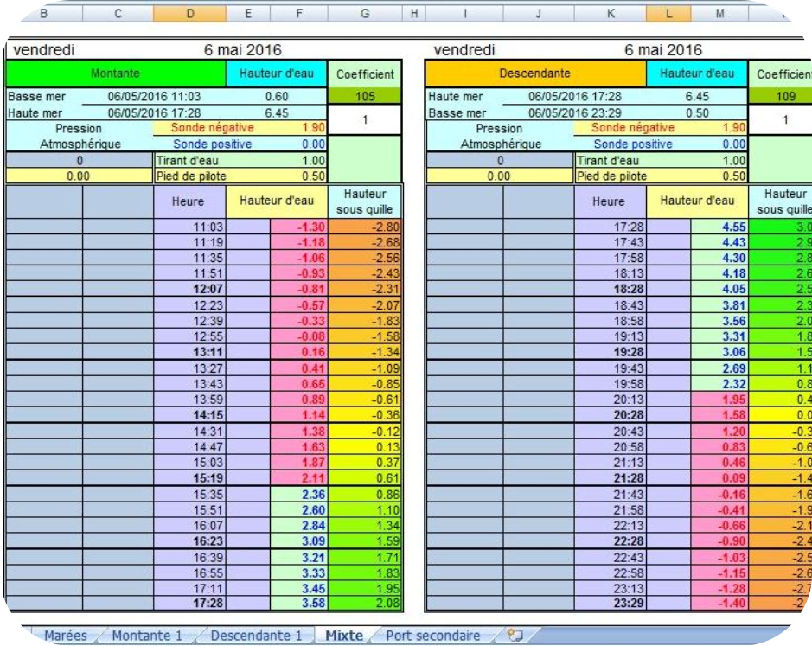Viewport: 812px width, 646px height.
Task: Open the Montante 1 sheet tab
Action: coord(148,636)
